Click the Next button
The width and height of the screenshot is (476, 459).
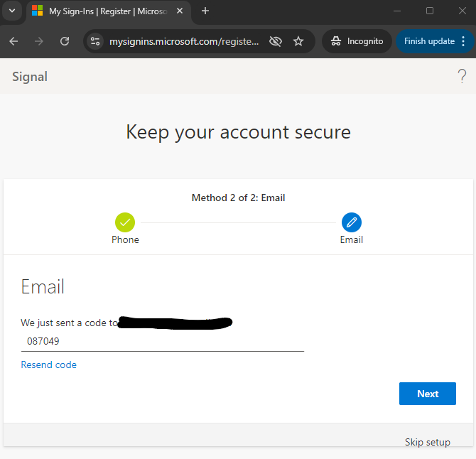coord(428,394)
